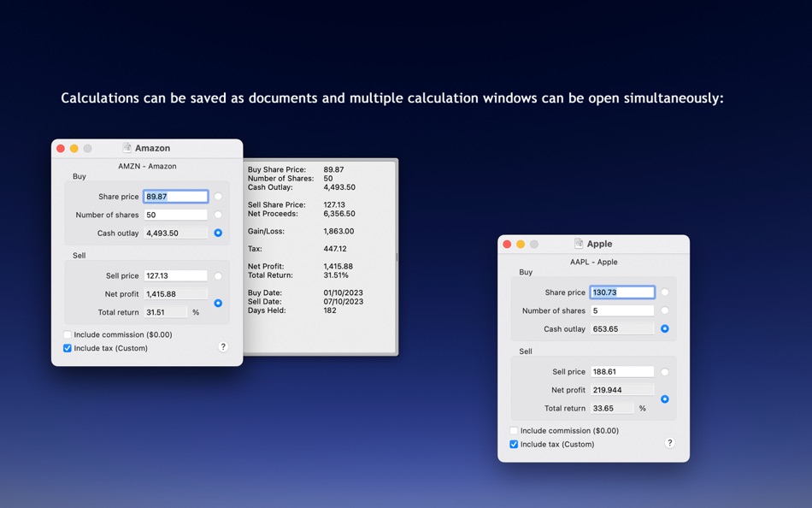Screen dimensions: 812x508
Task: Select Share price radio button in Apple window
Action: 665,292
